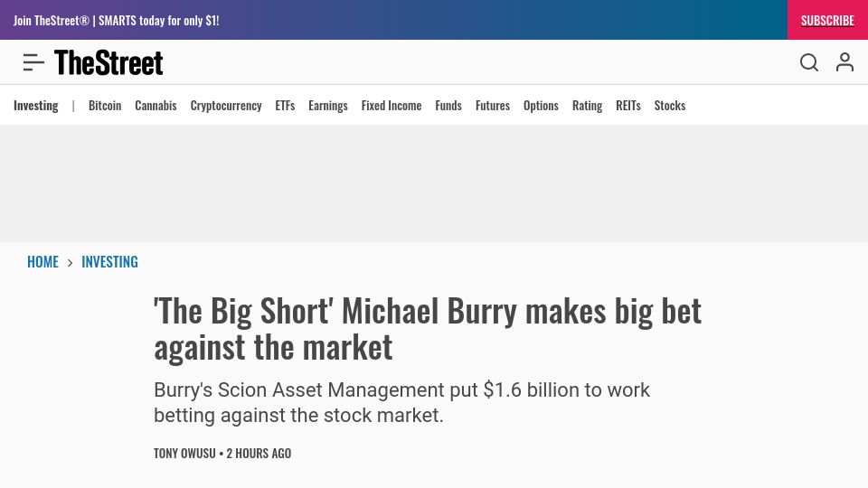Open the Funds nav link
The width and height of the screenshot is (868, 488).
(448, 106)
